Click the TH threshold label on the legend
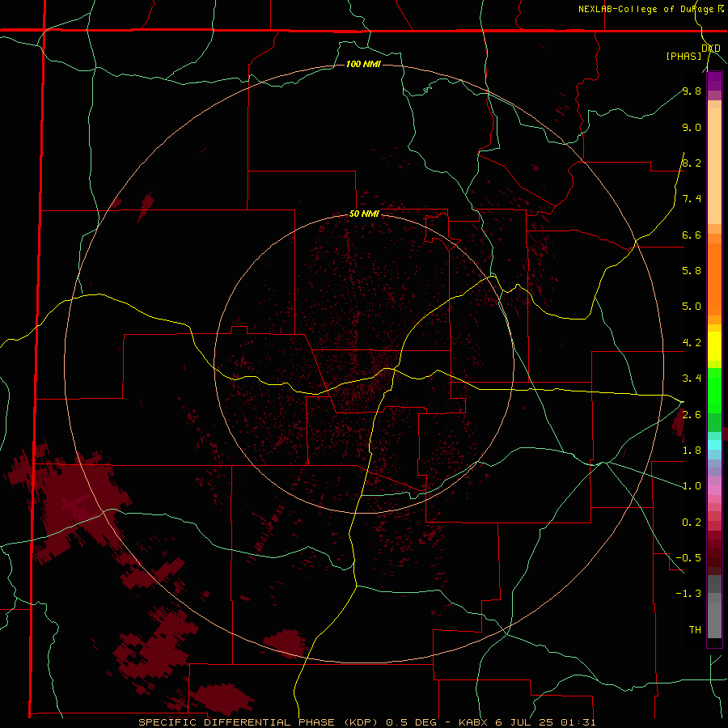 click(x=695, y=630)
